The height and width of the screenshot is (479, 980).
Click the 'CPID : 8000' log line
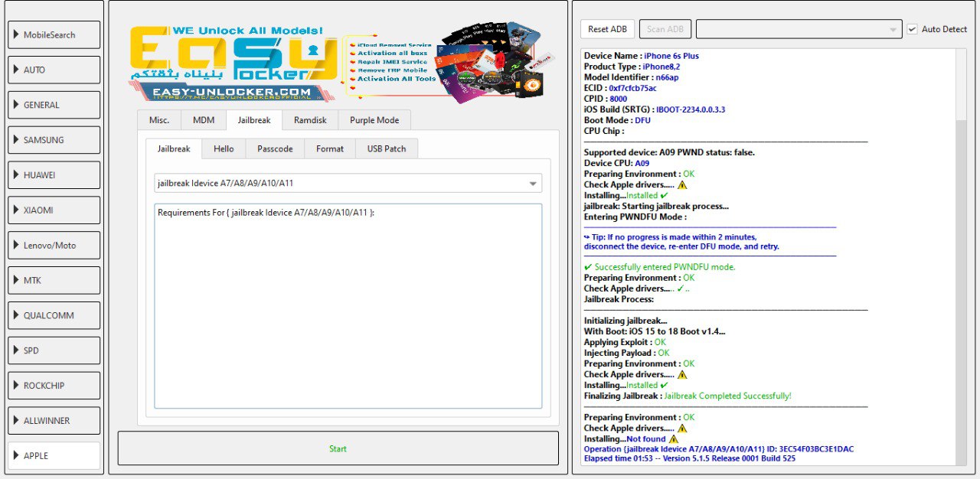tap(606, 99)
